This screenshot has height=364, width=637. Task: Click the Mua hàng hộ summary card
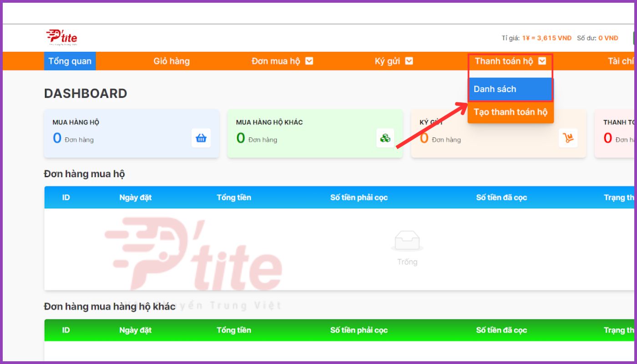point(131,134)
